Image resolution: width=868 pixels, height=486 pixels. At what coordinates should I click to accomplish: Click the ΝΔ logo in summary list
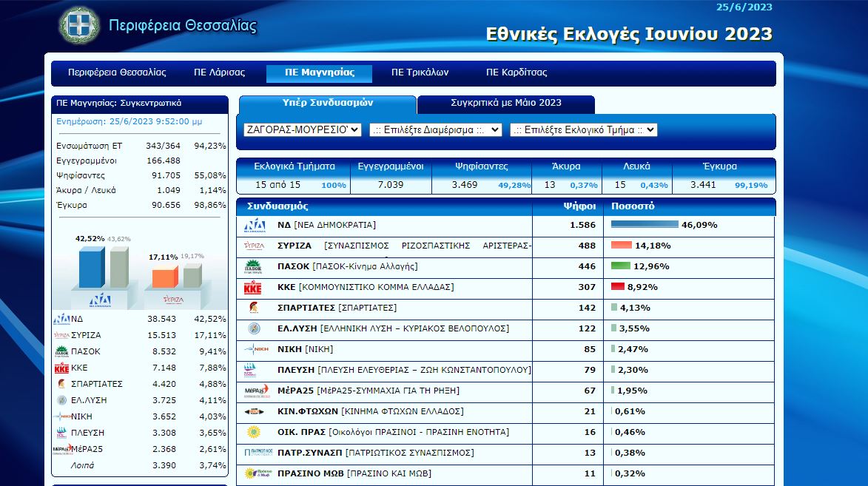(61, 319)
